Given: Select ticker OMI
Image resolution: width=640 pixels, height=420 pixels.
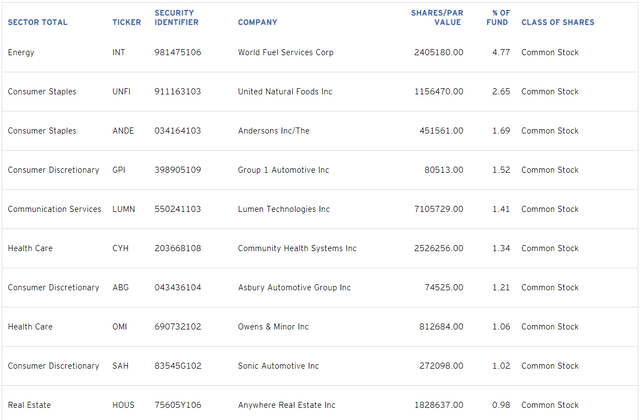Looking at the screenshot, I should 120,327.
